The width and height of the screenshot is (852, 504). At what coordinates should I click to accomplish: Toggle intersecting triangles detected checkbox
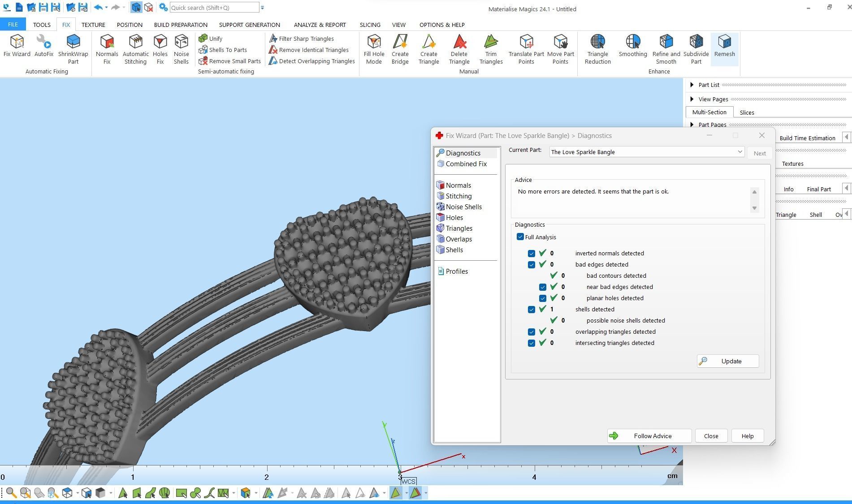pyautogui.click(x=531, y=343)
